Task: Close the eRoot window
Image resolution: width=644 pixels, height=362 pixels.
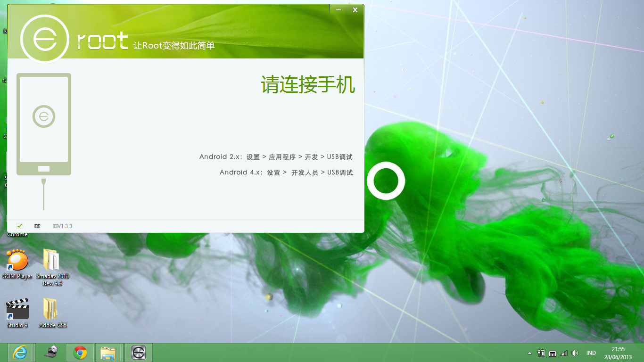Action: [x=355, y=9]
